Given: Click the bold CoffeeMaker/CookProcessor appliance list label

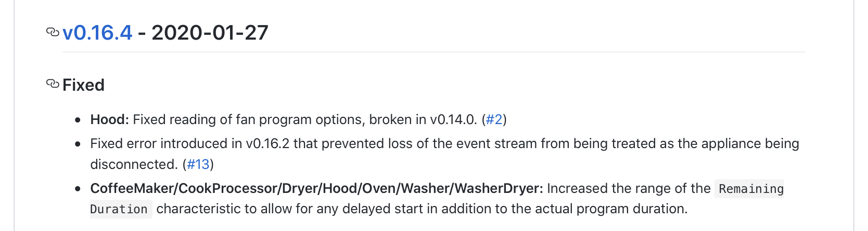Looking at the screenshot, I should pyautogui.click(x=316, y=188).
